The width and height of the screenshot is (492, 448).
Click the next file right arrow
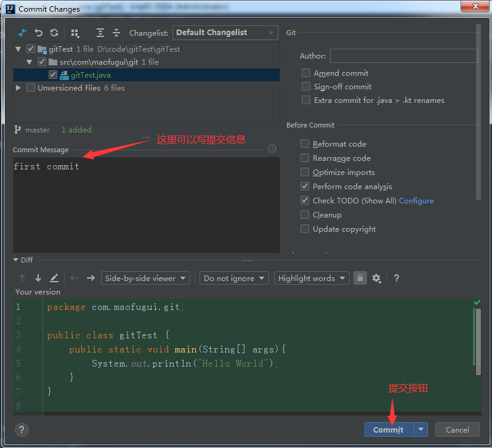91,278
